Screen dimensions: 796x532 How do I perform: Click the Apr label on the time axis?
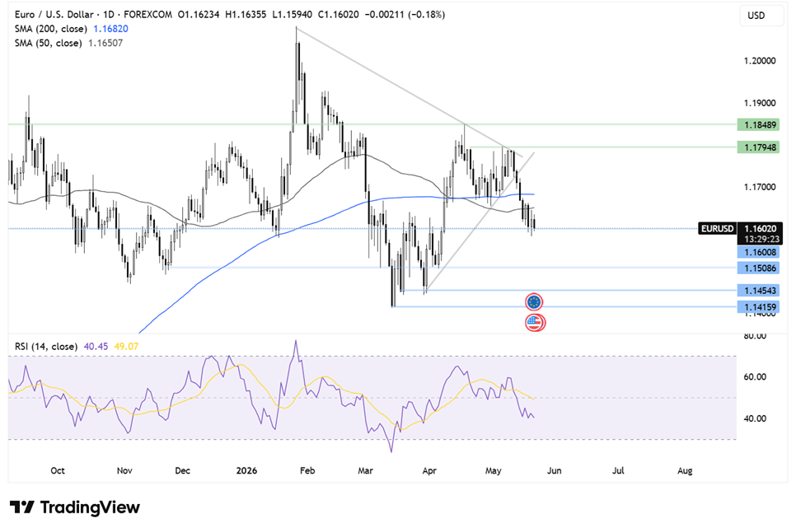pos(429,470)
